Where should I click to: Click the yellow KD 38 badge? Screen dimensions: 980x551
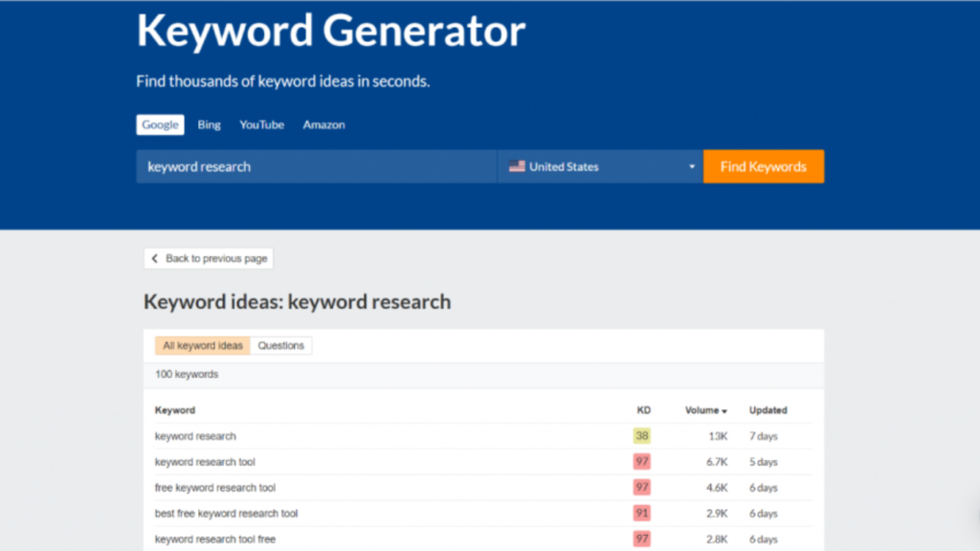(641, 436)
